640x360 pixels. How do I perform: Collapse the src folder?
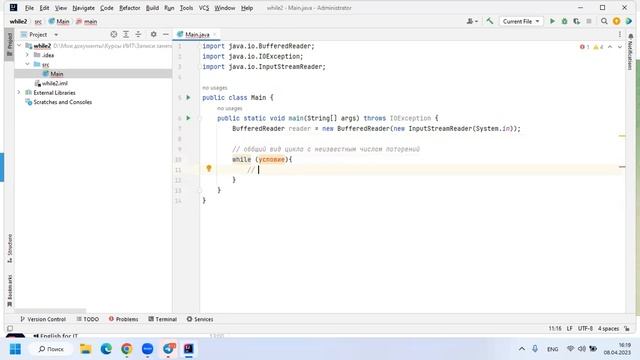(27, 64)
